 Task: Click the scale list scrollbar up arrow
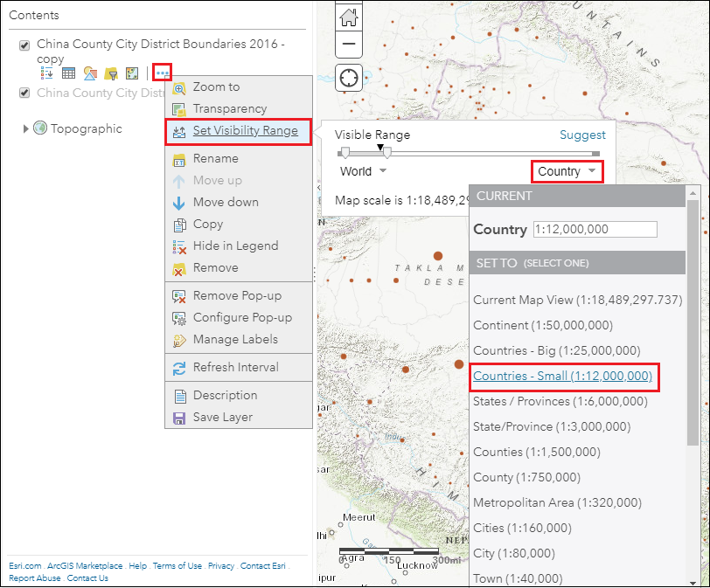[x=693, y=193]
